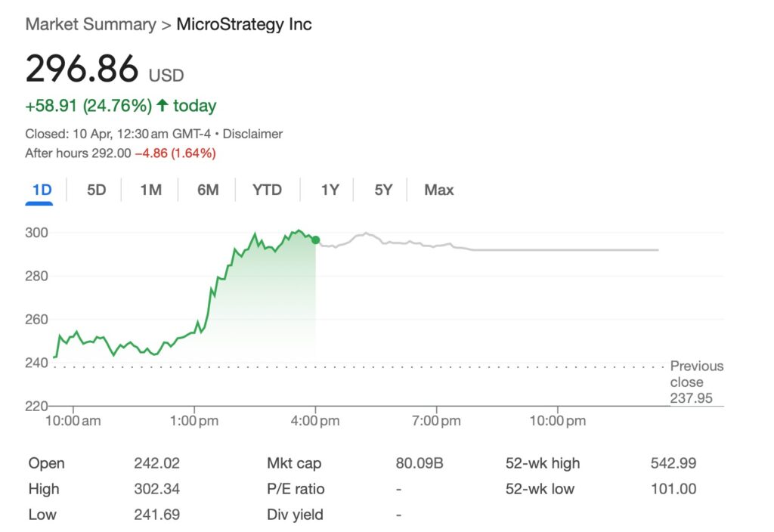Switch to the 1M chart tab
The image size is (774, 532).
click(x=150, y=190)
